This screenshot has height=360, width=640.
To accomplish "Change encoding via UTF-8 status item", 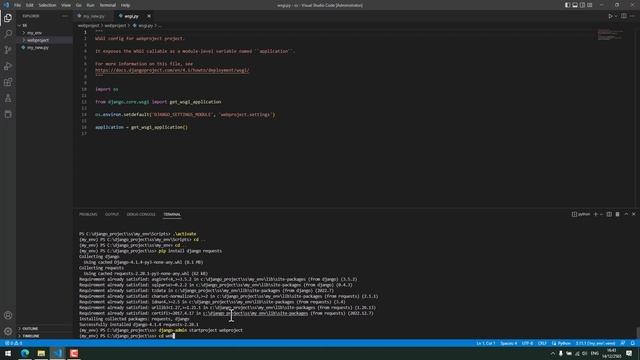I will point(527,343).
